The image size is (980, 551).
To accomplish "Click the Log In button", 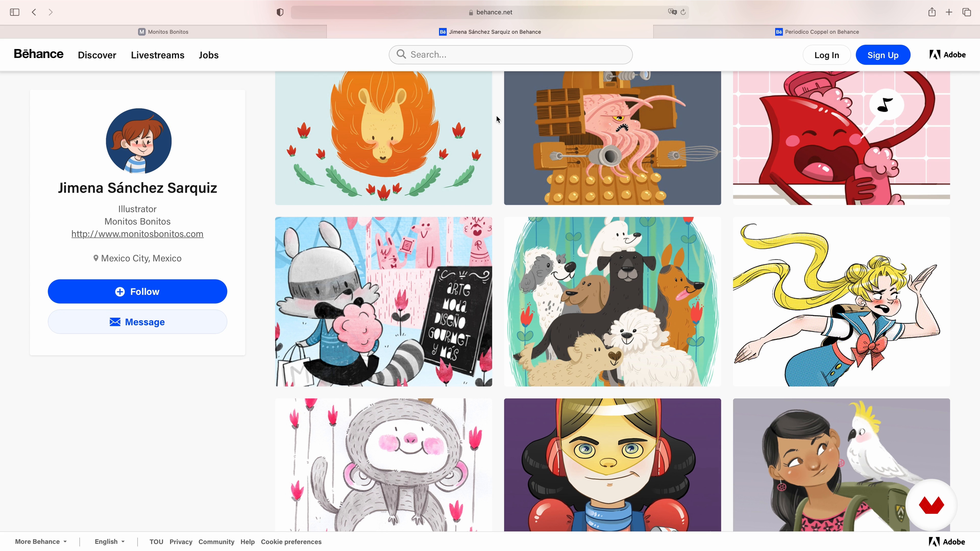I will pos(826,55).
